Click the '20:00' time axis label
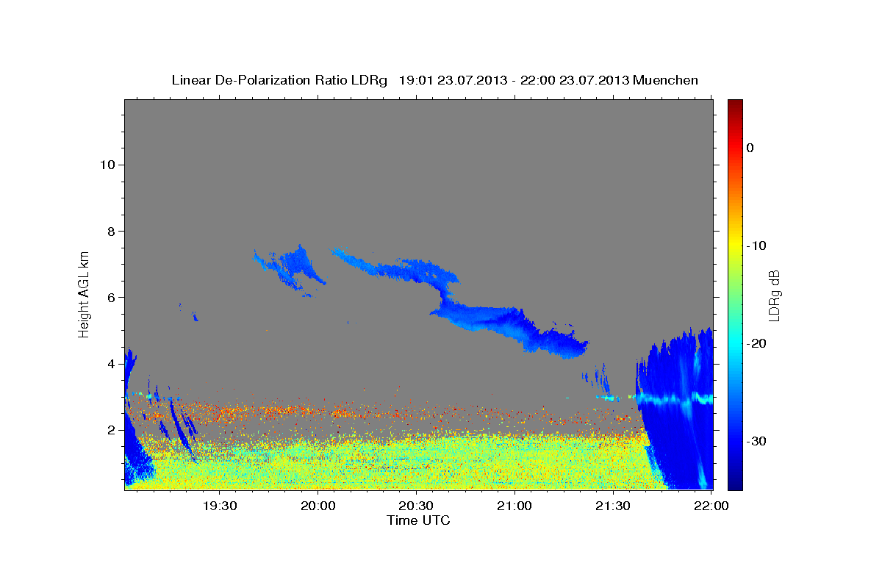The width and height of the screenshot is (882, 588). tap(318, 506)
